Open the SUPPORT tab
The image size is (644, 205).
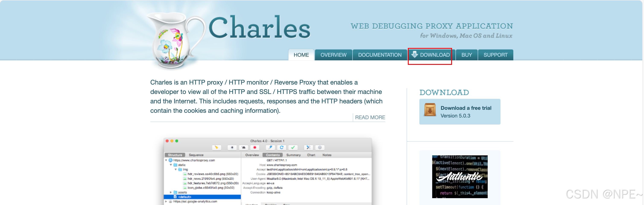tap(496, 55)
